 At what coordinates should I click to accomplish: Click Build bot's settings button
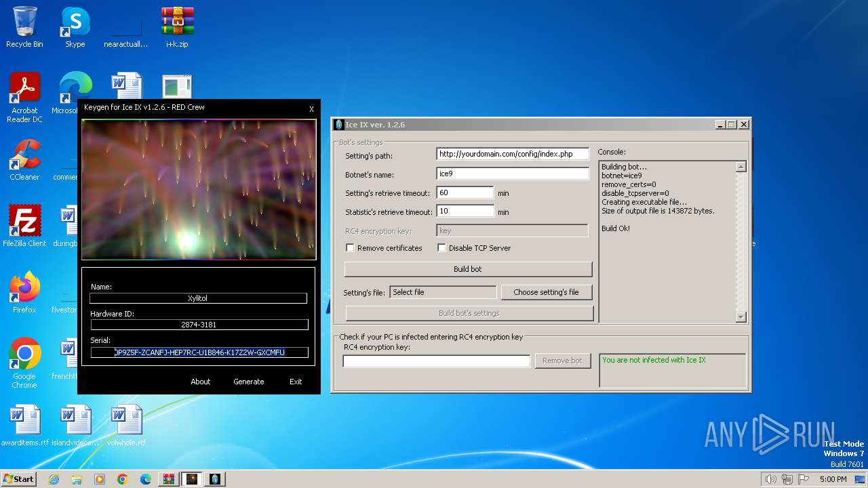point(469,313)
